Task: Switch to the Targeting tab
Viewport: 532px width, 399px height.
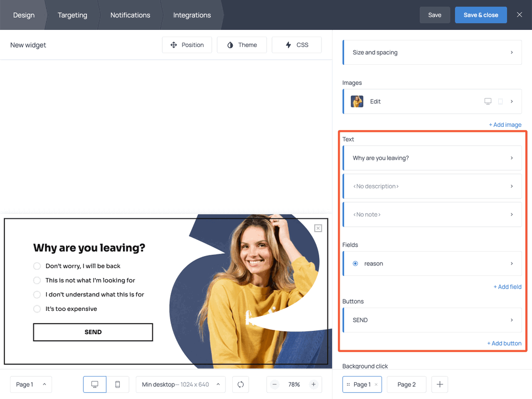Action: click(72, 15)
